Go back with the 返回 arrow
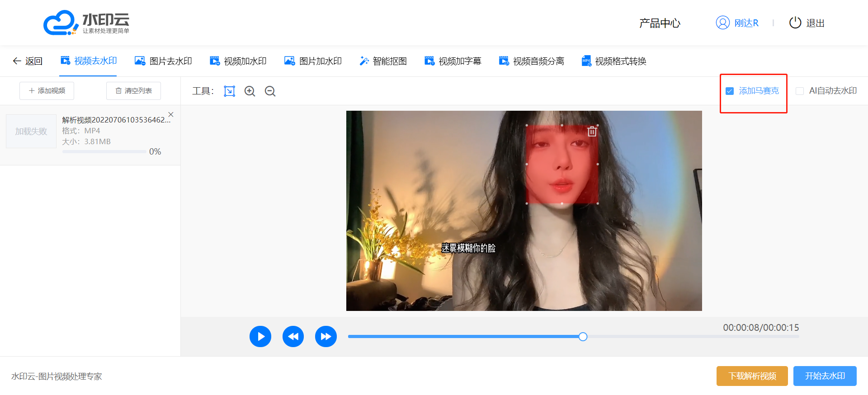This screenshot has height=395, width=868. [x=28, y=61]
